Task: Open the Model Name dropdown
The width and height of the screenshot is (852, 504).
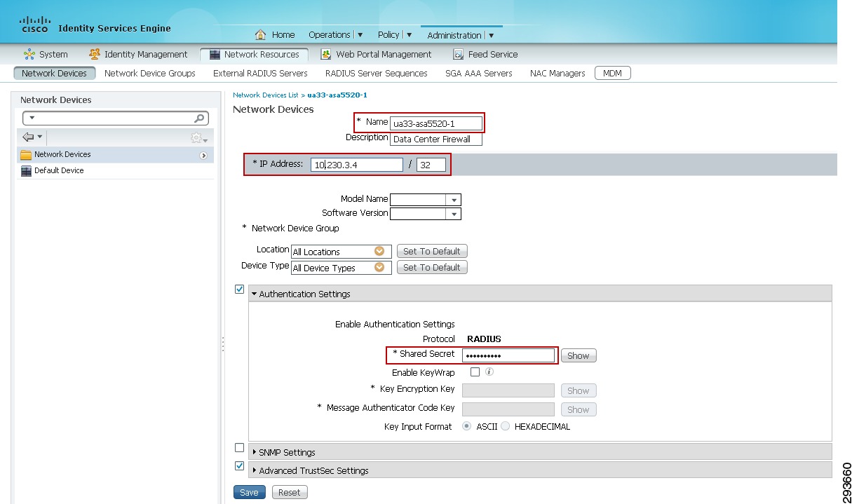Action: click(x=454, y=200)
